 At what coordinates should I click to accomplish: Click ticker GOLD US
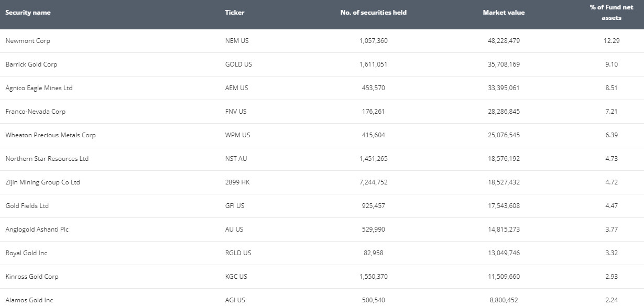pyautogui.click(x=238, y=64)
